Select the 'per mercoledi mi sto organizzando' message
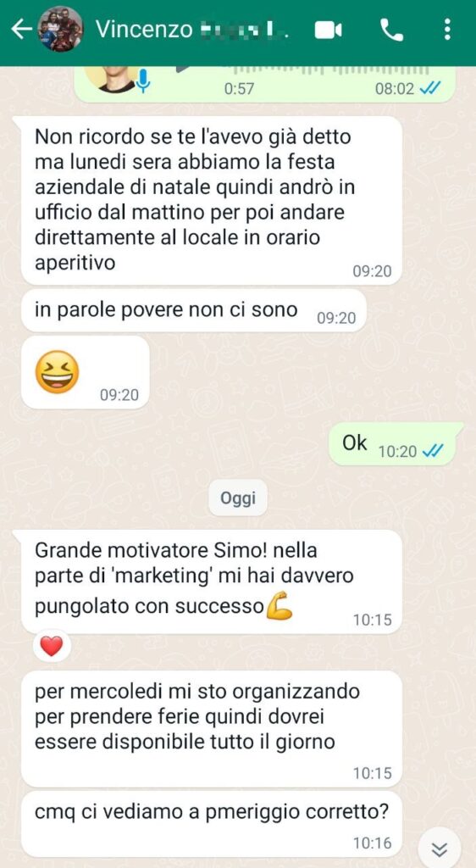The image size is (476, 868). [211, 729]
